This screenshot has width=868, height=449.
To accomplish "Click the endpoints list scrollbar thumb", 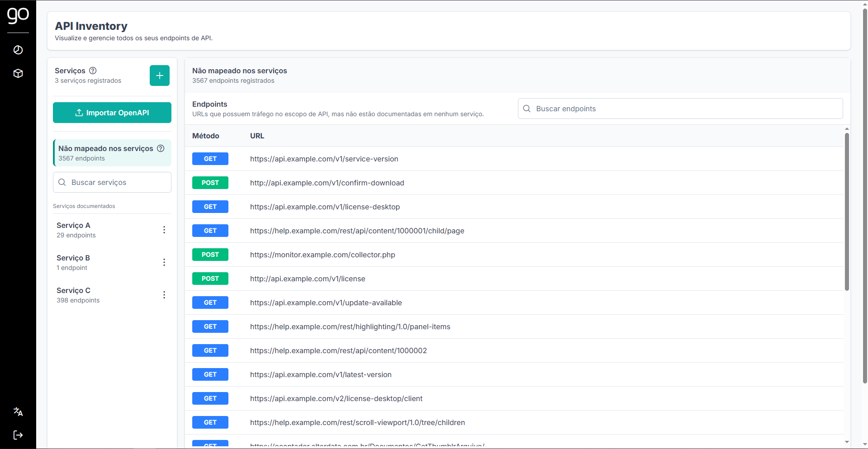I will click(847, 212).
